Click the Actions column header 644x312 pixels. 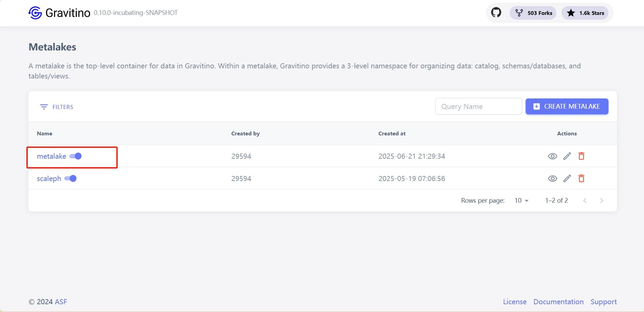tap(567, 134)
